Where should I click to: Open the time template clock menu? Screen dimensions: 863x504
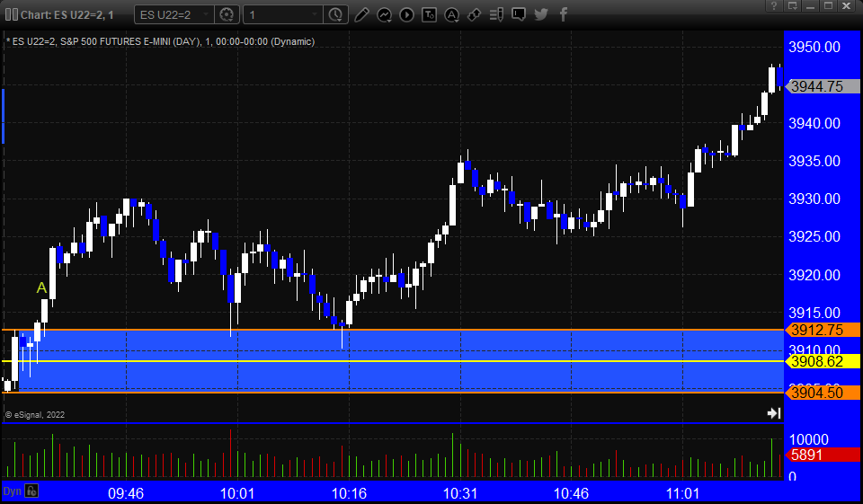pos(335,15)
